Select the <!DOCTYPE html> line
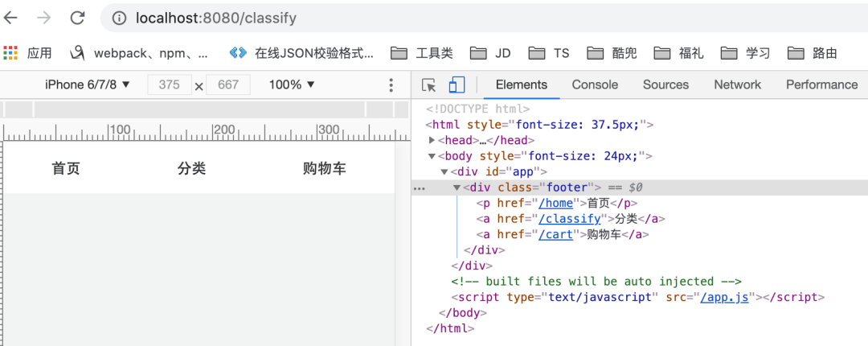 [x=477, y=109]
